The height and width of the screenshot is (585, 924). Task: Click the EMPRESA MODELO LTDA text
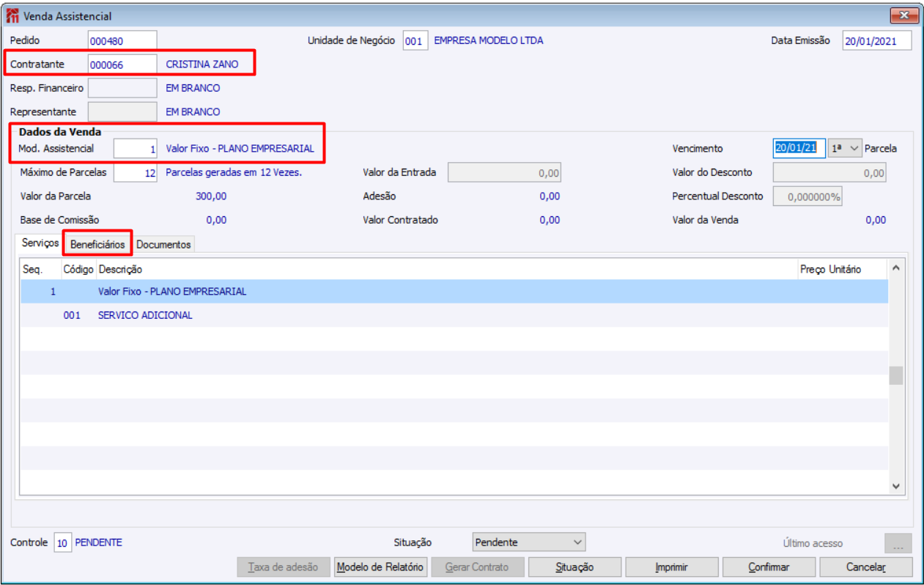(x=489, y=41)
